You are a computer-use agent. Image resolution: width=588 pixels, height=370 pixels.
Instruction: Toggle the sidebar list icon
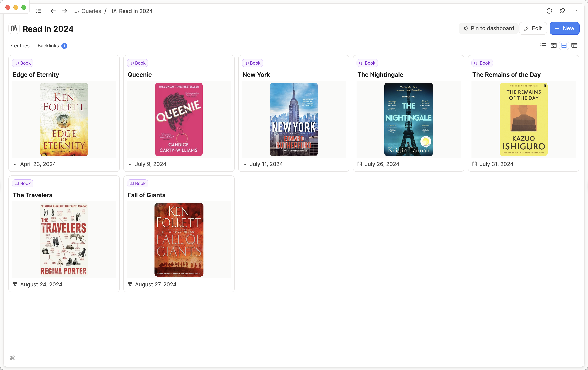point(39,11)
